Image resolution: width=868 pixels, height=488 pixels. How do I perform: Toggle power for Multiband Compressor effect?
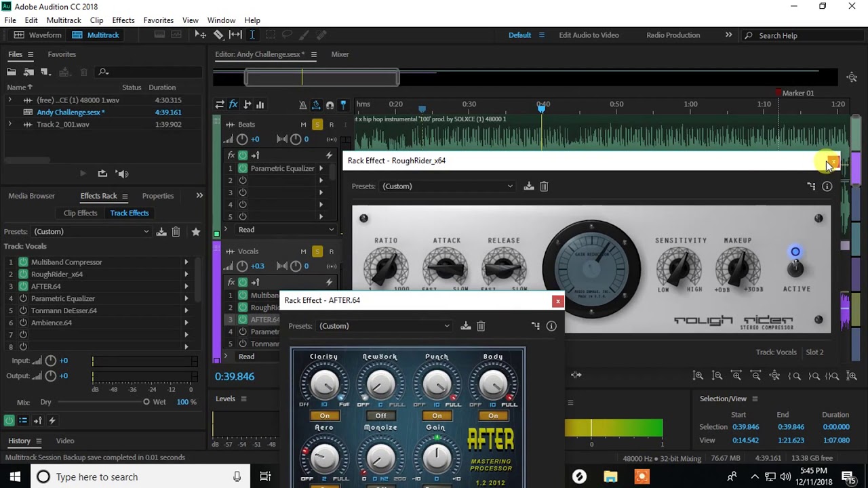[x=23, y=262]
